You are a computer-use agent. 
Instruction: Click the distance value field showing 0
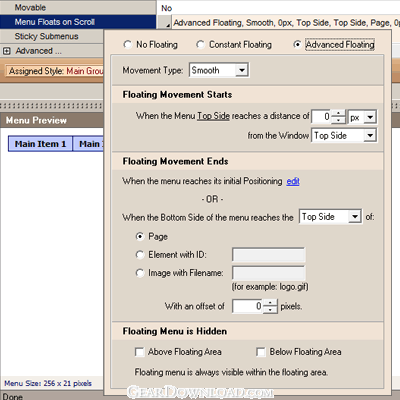321,117
